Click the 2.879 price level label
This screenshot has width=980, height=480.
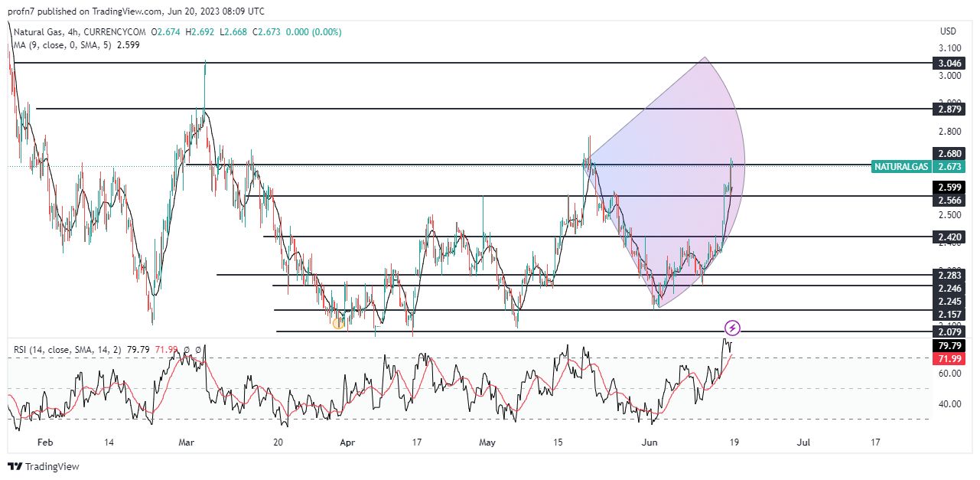[x=949, y=109]
